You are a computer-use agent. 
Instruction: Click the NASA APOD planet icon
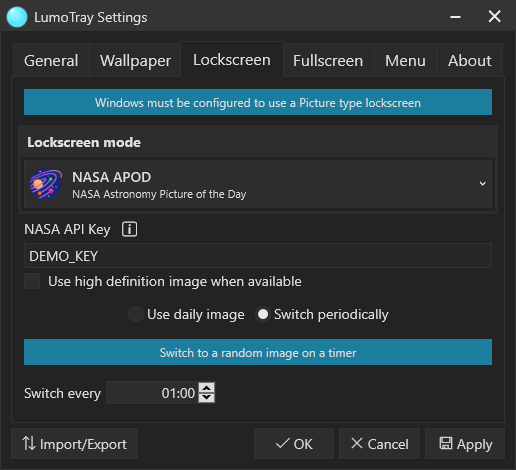(x=46, y=184)
